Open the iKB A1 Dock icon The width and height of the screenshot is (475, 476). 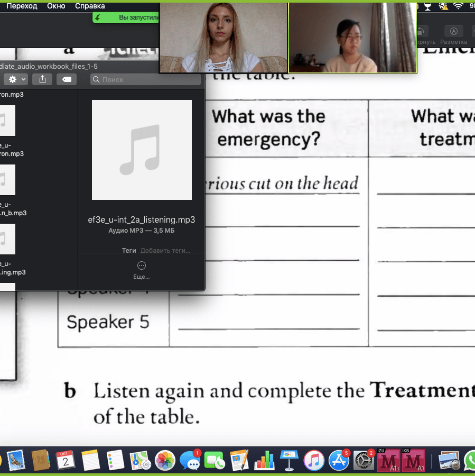(413, 460)
